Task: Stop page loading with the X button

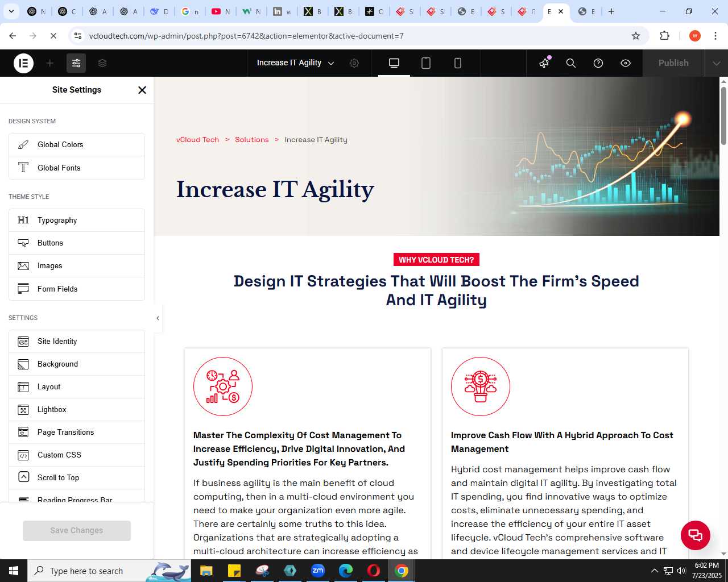Action: tap(53, 36)
